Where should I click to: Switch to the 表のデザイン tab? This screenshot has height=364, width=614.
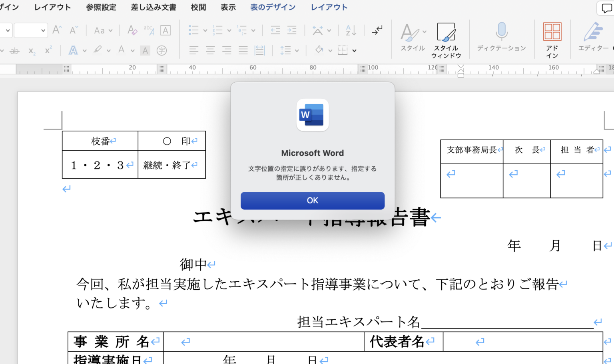tap(273, 7)
